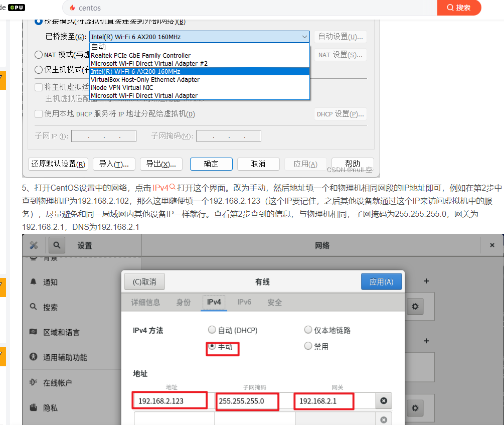The width and height of the screenshot is (504, 425).
Task: Switch to 详细信息 tab
Action: (145, 302)
